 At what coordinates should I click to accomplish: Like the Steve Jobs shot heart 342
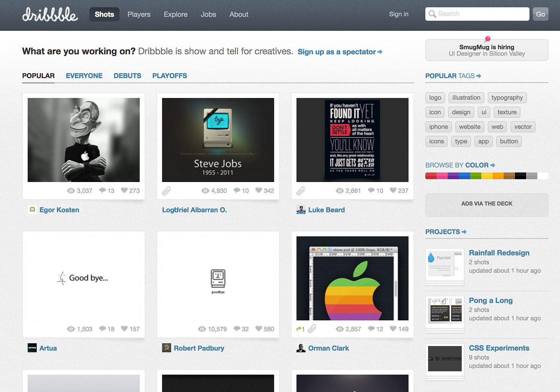tap(259, 190)
